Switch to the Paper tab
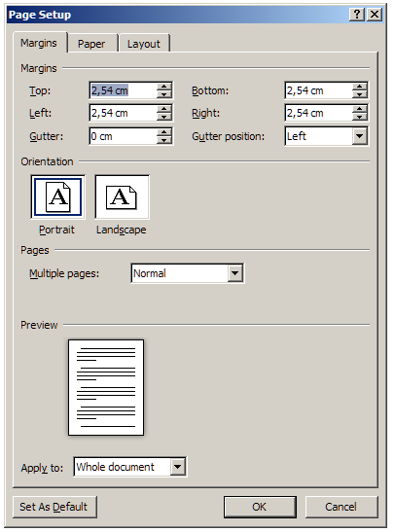This screenshot has height=532, width=395. [91, 44]
